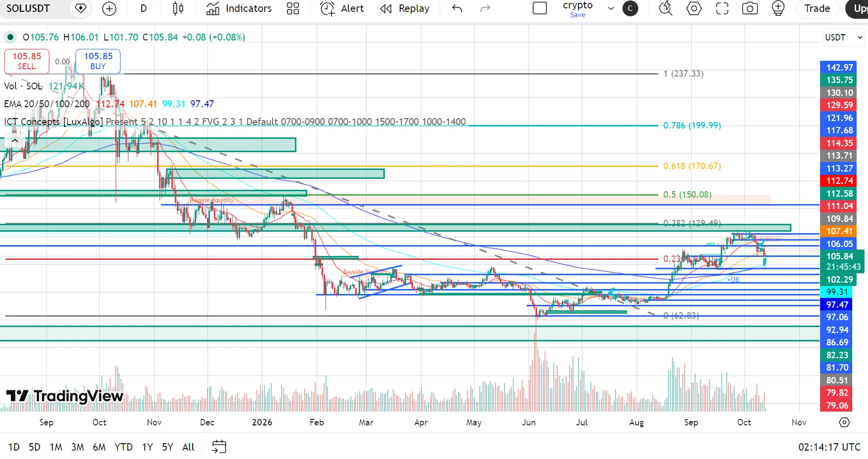The height and width of the screenshot is (459, 868).
Task: Set range to 5D
Action: [x=35, y=447]
